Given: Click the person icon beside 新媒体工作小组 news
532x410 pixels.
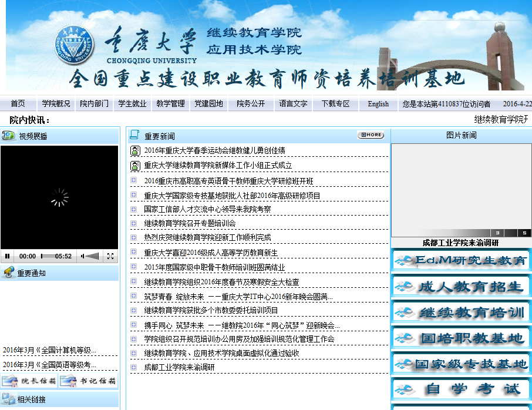Looking at the screenshot, I should tap(136, 166).
